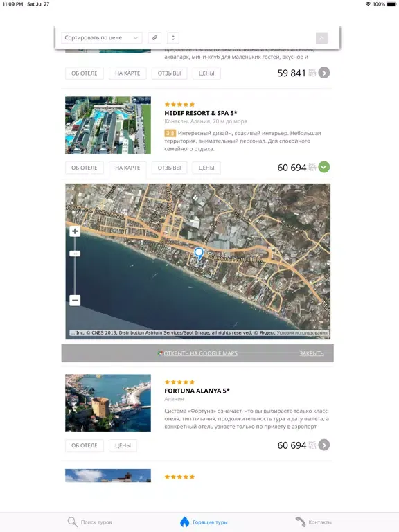Image resolution: width=399 pixels, height=532 pixels.
Task: Zoom out the map with minus button
Action: pyautogui.click(x=75, y=300)
